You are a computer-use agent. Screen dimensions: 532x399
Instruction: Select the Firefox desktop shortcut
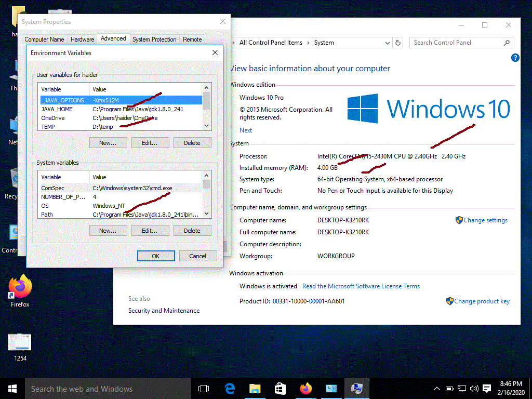coord(20,291)
